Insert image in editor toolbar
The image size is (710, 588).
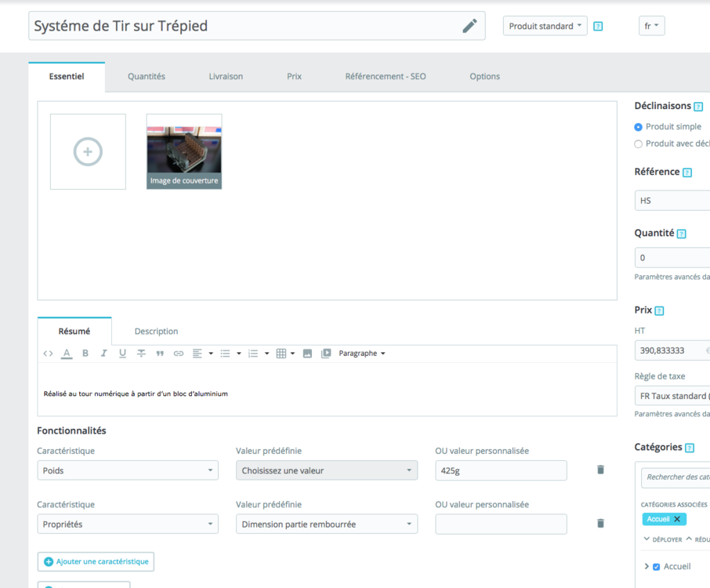307,354
